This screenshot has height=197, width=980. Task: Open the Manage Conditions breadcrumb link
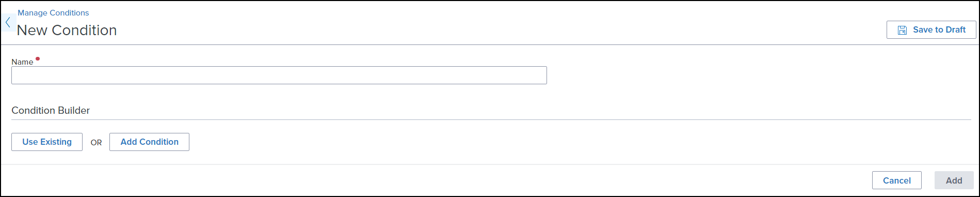(x=53, y=13)
